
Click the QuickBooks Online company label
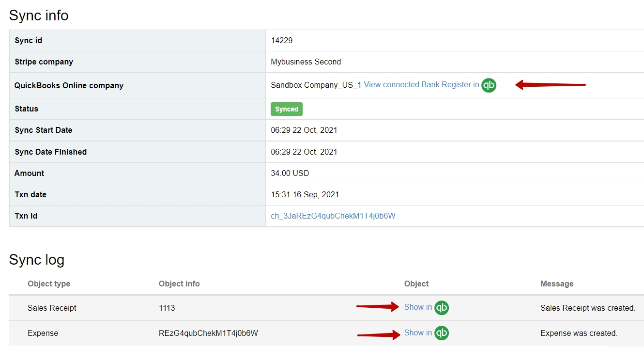tap(69, 86)
